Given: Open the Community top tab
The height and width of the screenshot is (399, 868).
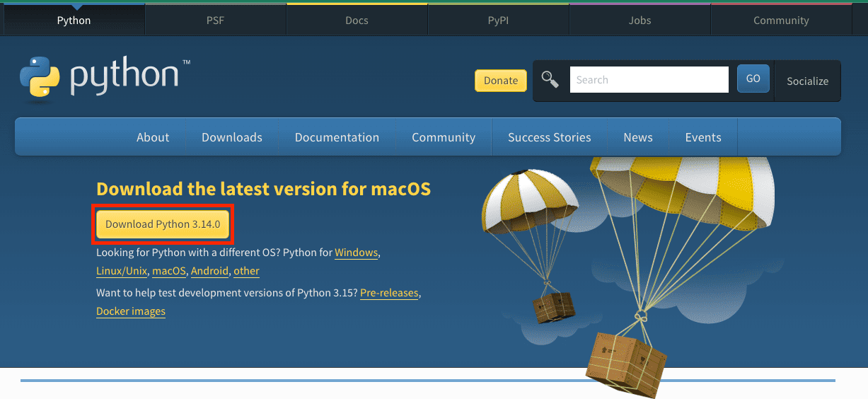Looking at the screenshot, I should (x=781, y=21).
